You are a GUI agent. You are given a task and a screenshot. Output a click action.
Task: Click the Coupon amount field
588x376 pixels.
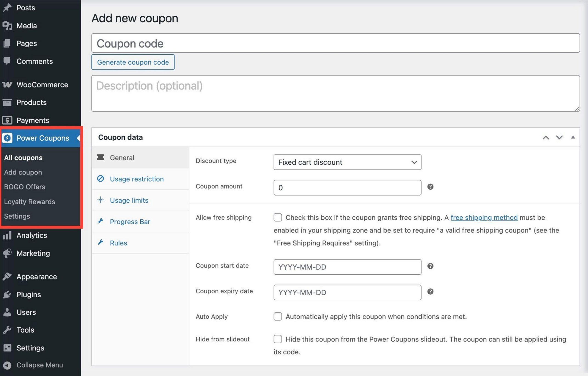click(x=347, y=188)
